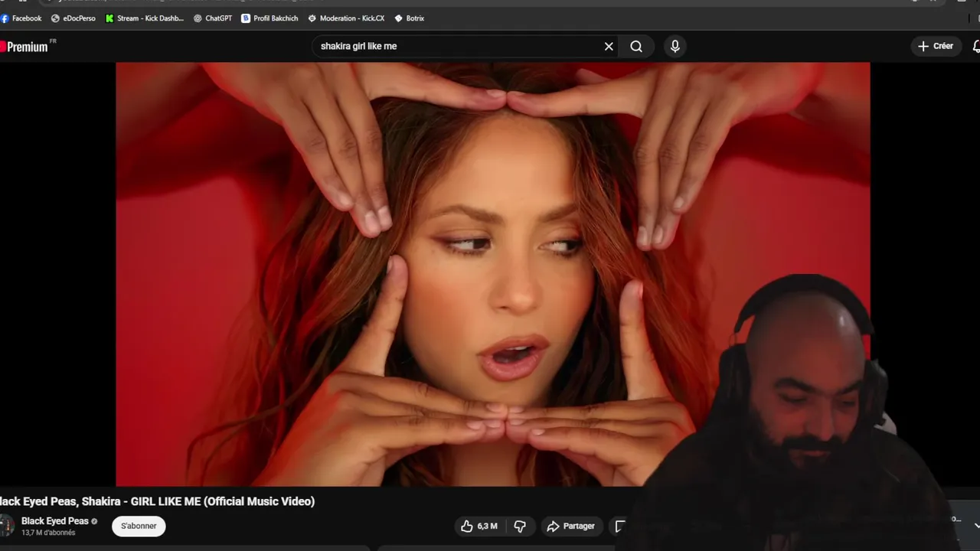This screenshot has width=980, height=551.
Task: Start voice search with the microphone
Action: [675, 47]
